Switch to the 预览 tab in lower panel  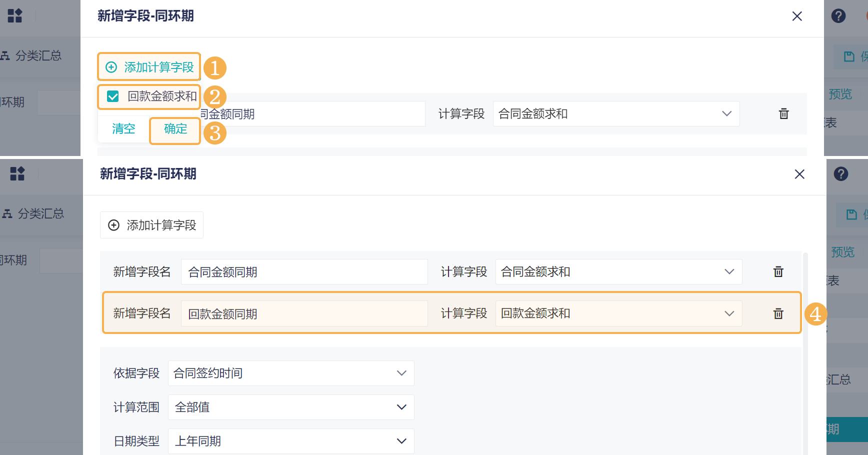tap(843, 252)
